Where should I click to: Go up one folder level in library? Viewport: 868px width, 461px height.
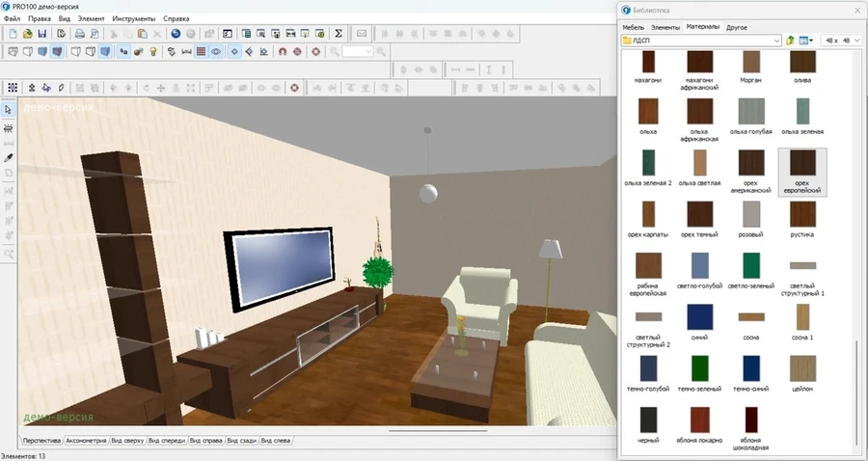coord(790,41)
